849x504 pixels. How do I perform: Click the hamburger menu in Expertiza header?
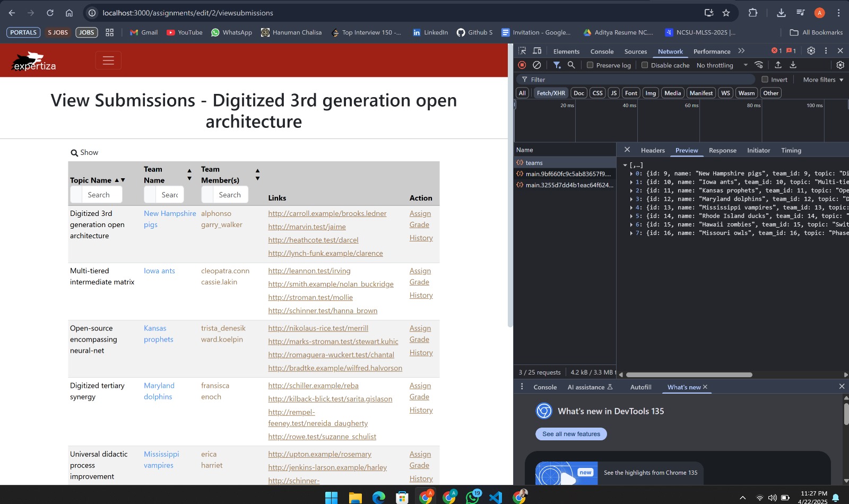[108, 60]
